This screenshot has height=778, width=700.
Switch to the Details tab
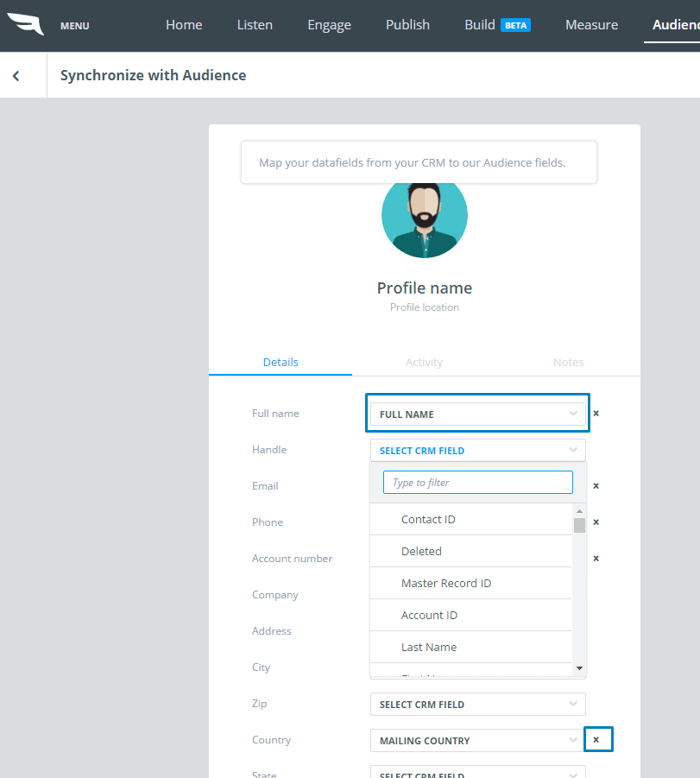pyautogui.click(x=281, y=362)
